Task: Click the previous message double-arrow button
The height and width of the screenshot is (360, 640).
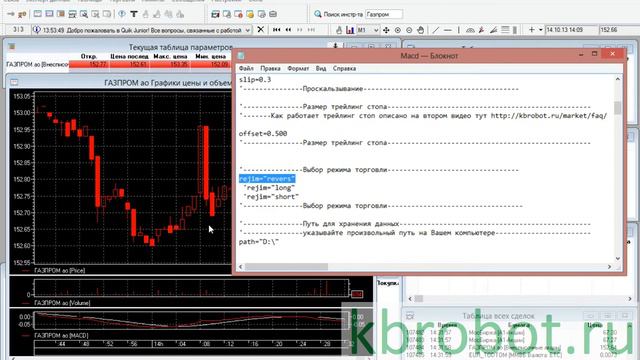Action: point(288,30)
